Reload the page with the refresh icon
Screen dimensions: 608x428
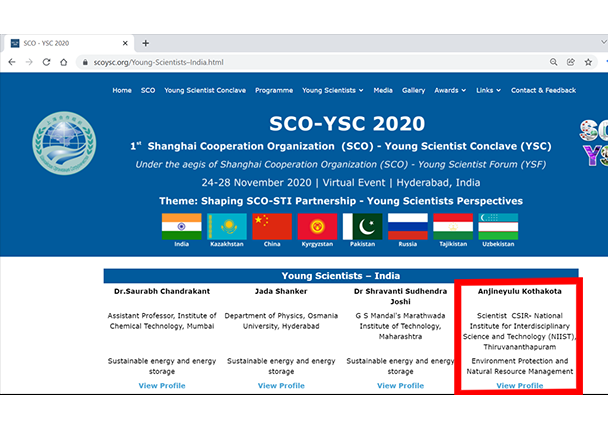coord(47,62)
